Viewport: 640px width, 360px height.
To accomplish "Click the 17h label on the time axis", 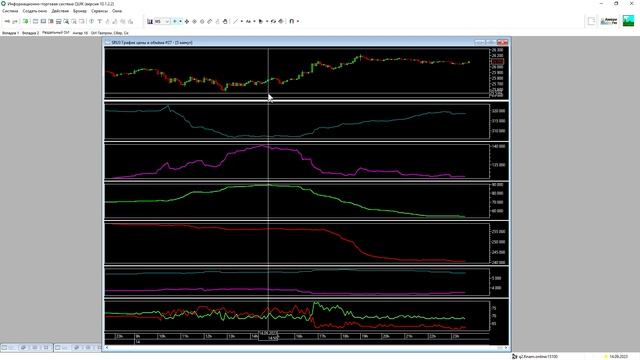I will point(322,336).
